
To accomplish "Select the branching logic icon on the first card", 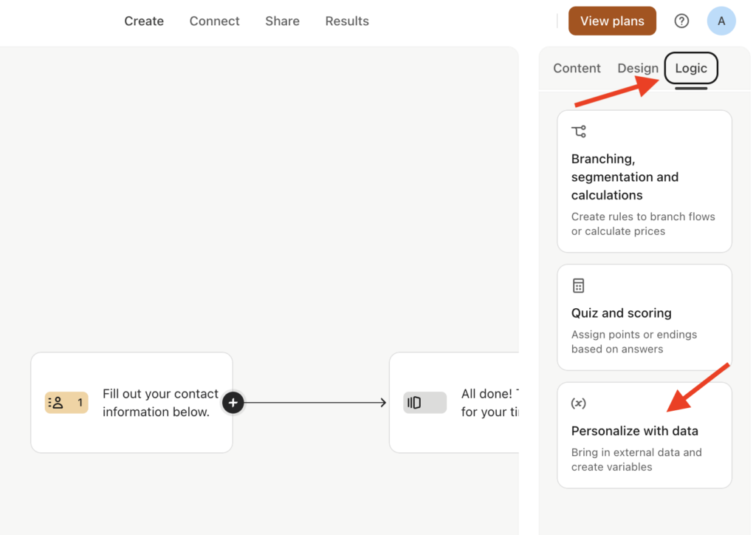I will 577,131.
